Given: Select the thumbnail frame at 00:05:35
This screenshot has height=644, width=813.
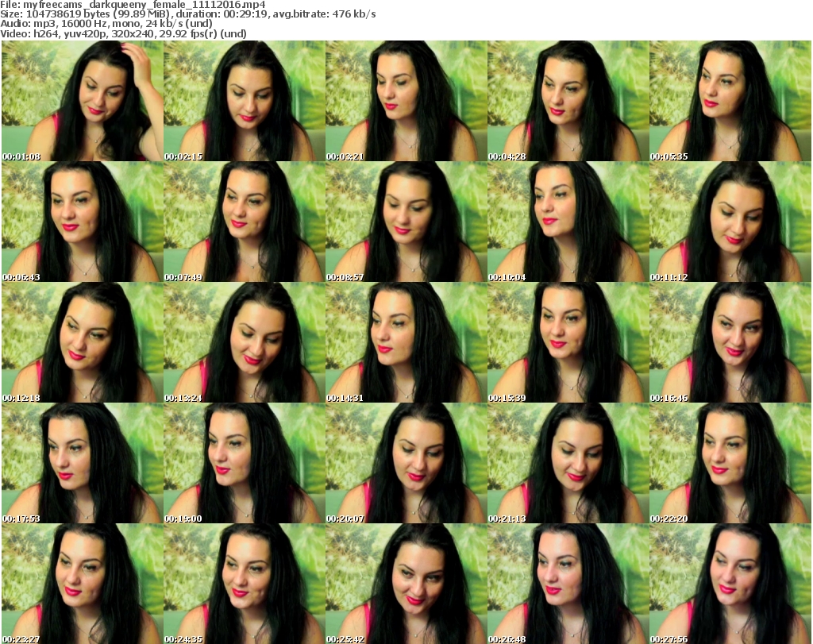Looking at the screenshot, I should click(x=730, y=101).
